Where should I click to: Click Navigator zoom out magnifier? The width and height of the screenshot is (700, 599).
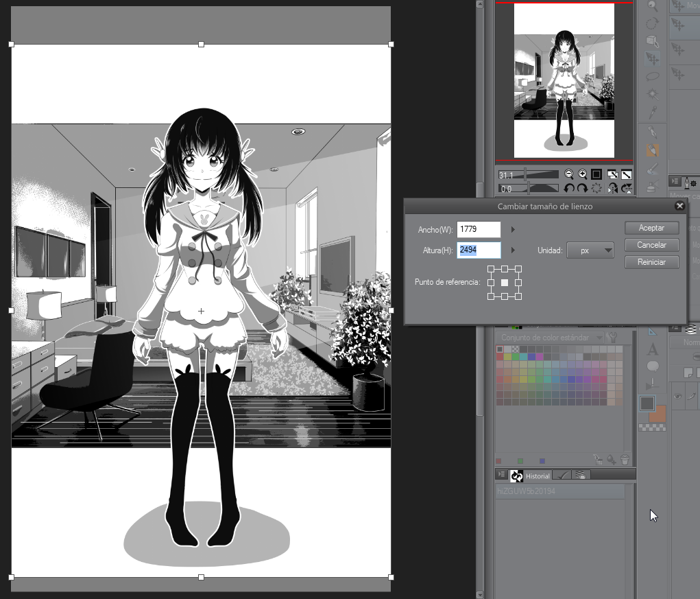569,174
